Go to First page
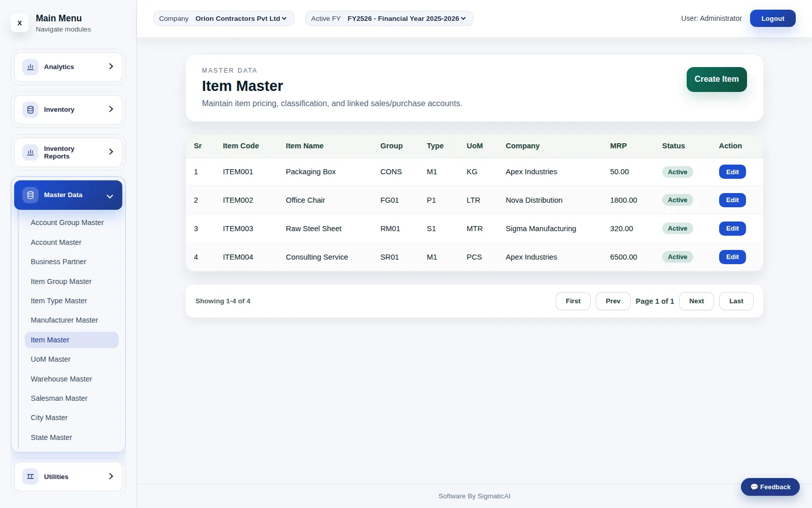The width and height of the screenshot is (812, 508). click(x=573, y=301)
